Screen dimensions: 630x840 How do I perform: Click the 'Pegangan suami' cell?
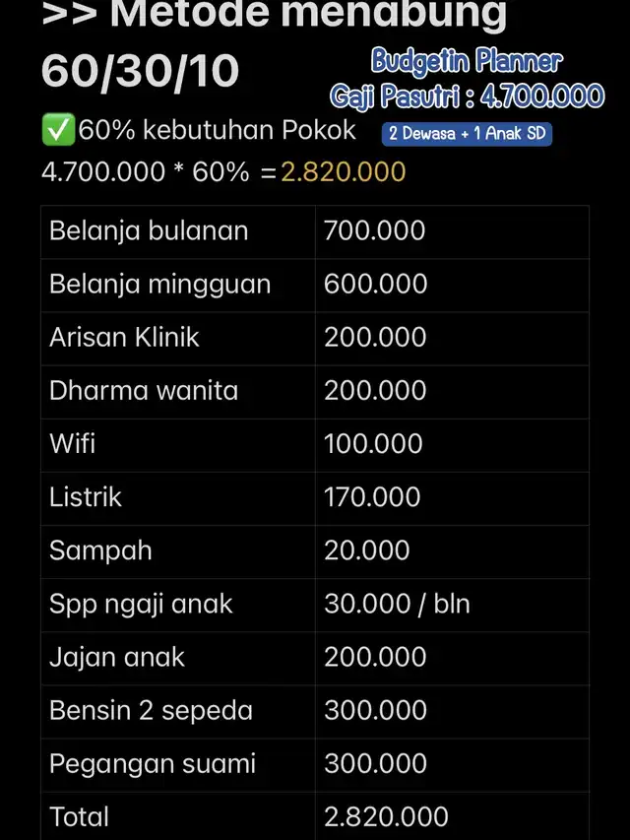point(178,765)
